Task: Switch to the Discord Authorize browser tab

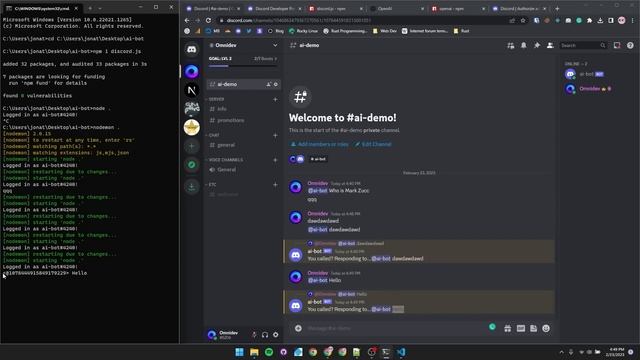Action: 519,9
